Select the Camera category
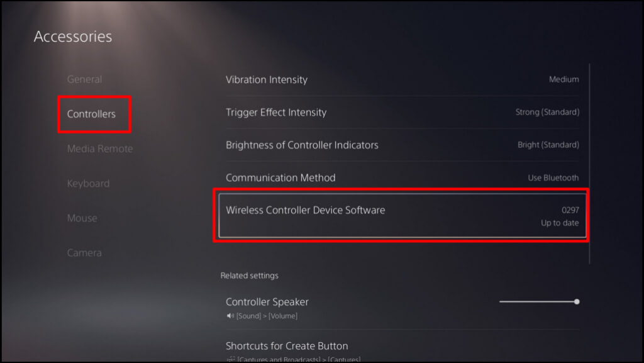This screenshot has width=644, height=363. click(84, 252)
